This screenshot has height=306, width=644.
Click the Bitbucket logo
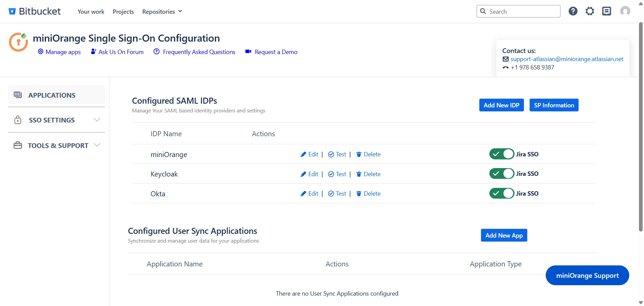click(x=34, y=11)
